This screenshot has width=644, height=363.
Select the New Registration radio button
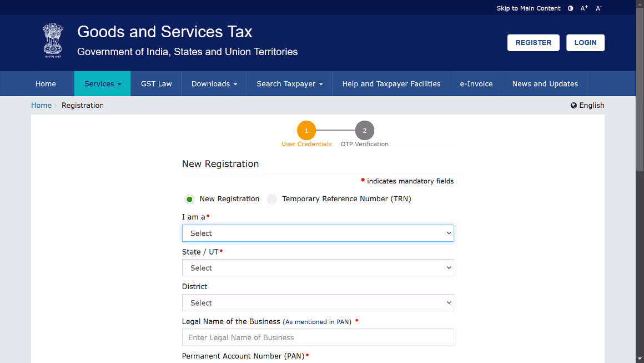(189, 200)
